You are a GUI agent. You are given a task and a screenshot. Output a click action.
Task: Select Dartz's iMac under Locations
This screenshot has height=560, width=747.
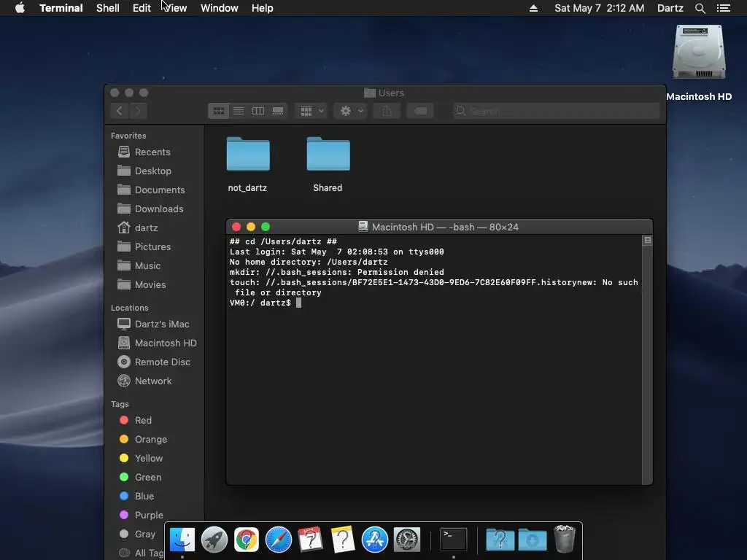point(161,324)
